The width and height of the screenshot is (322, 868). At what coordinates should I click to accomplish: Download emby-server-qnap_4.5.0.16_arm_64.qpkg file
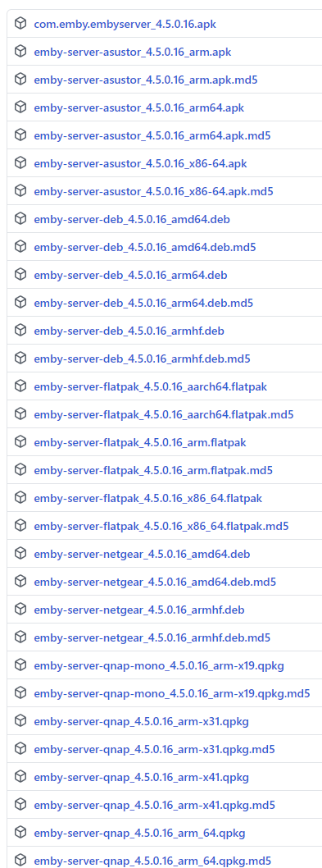point(139,833)
